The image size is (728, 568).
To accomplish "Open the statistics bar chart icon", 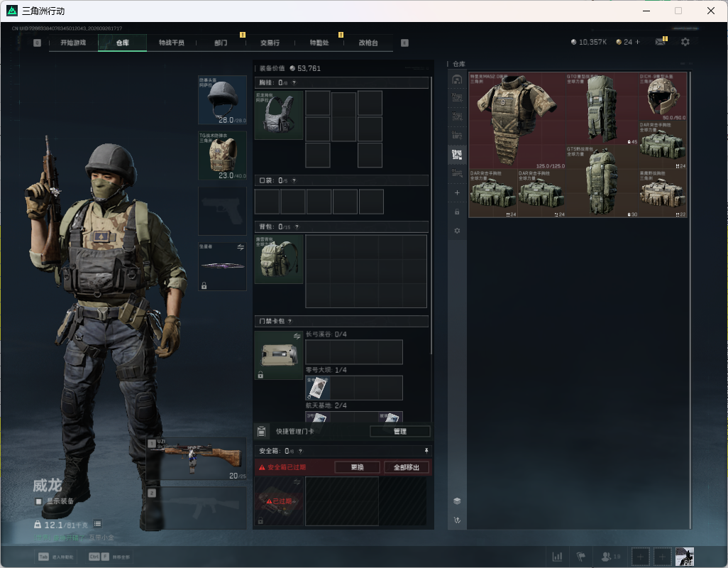I will click(x=557, y=557).
